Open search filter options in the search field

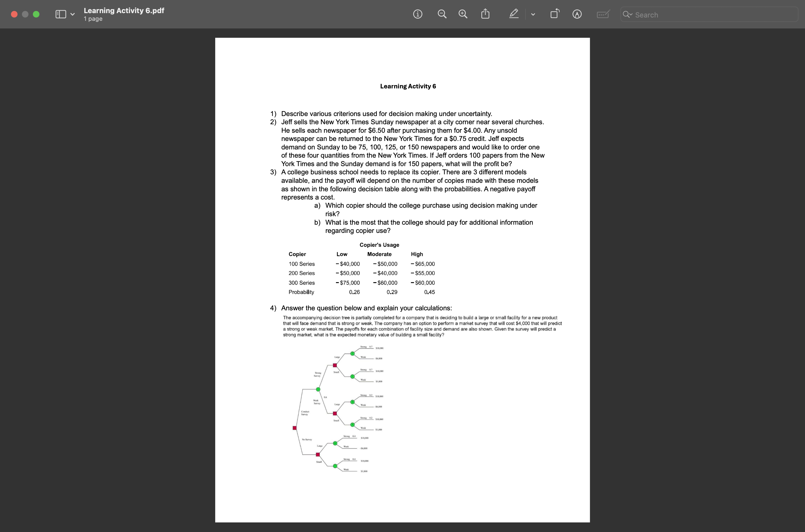[628, 15]
